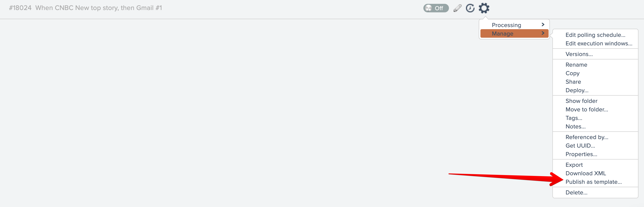
Task: Open Tags from the menu
Action: [574, 118]
